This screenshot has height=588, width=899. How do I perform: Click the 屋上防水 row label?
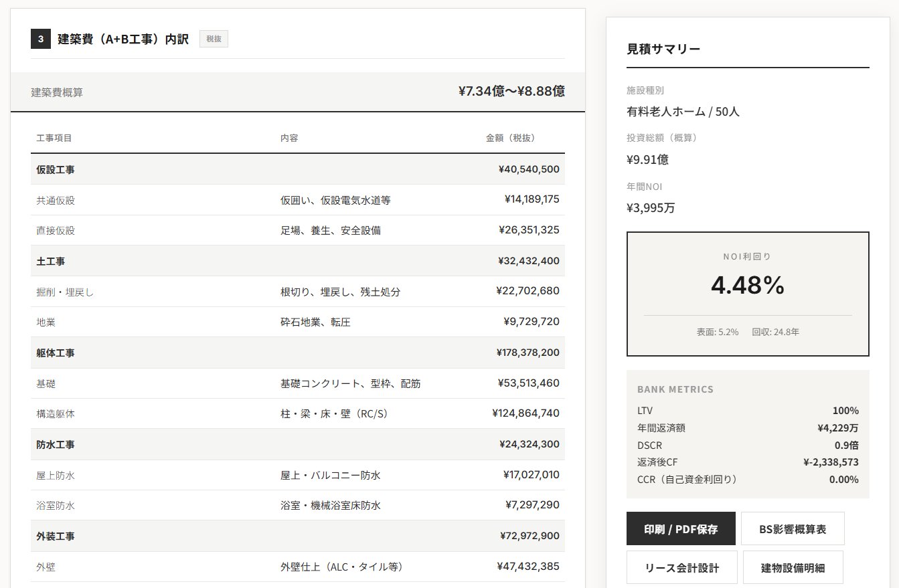[x=56, y=475]
